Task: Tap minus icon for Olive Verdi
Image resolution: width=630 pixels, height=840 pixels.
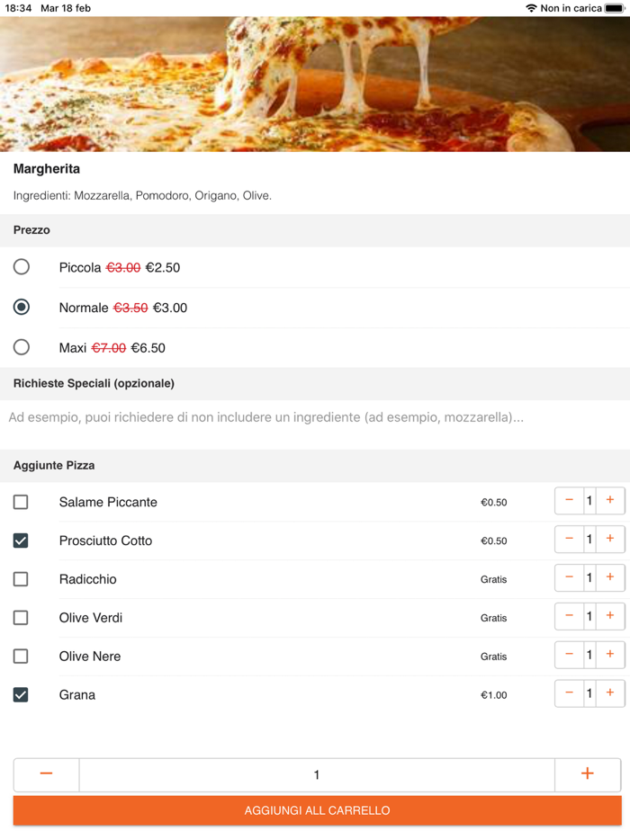Action: (x=569, y=617)
